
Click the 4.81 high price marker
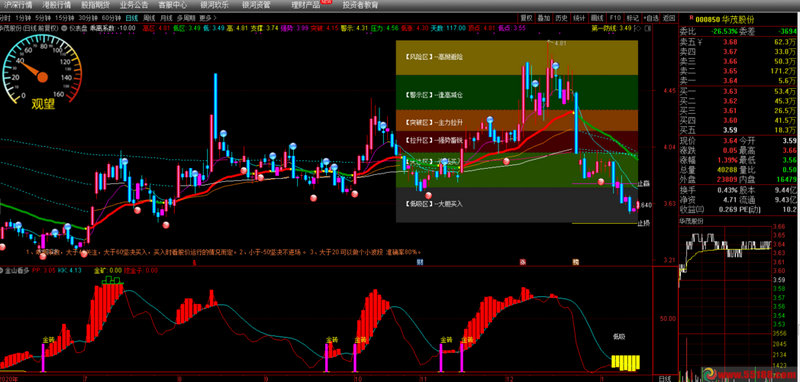tap(560, 43)
